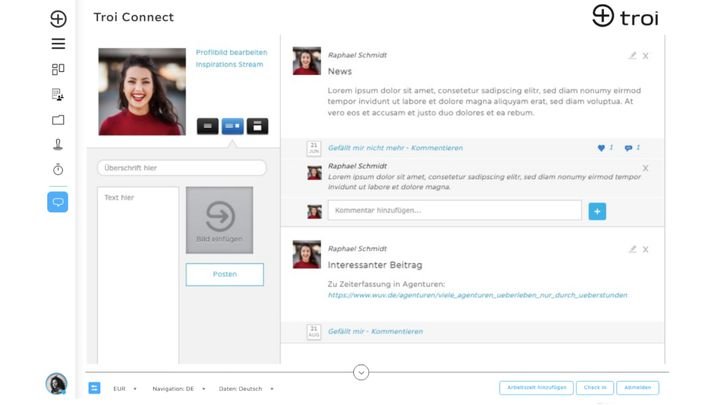Click the blue plus add-comment button
This screenshot has height=405, width=720.
pos(597,211)
